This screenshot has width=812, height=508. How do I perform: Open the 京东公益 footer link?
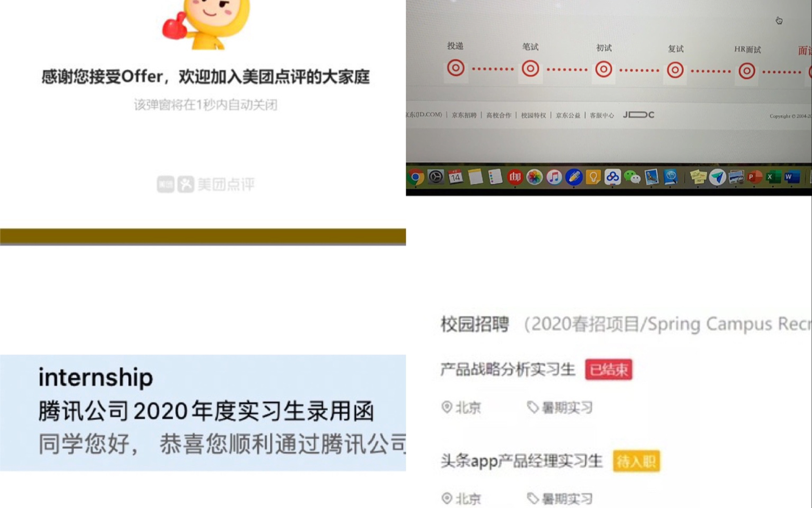click(x=568, y=115)
